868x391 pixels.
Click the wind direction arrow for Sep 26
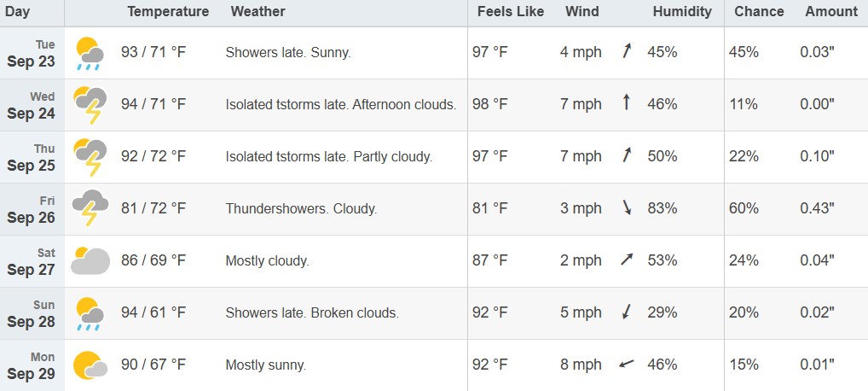pyautogui.click(x=627, y=208)
